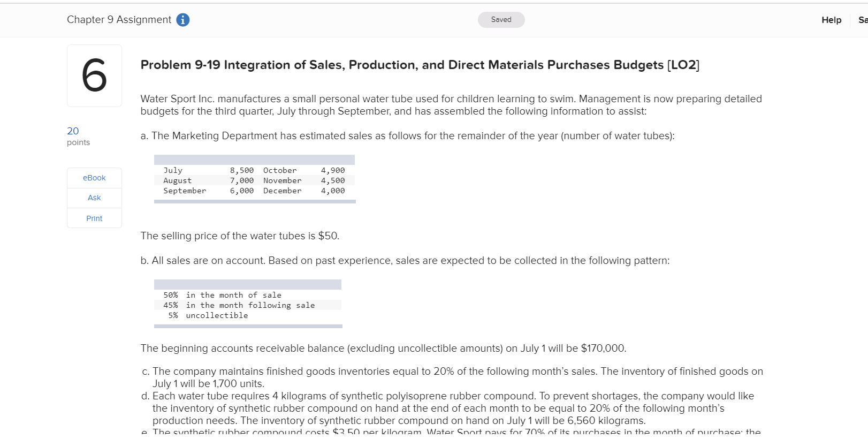Image resolution: width=868 pixels, height=439 pixels.
Task: Open the assignment info icon
Action: [x=183, y=20]
